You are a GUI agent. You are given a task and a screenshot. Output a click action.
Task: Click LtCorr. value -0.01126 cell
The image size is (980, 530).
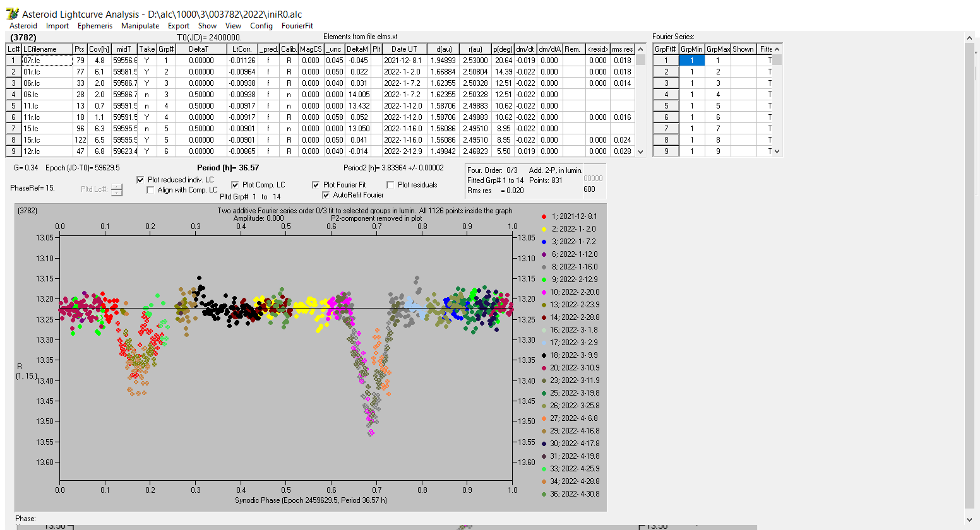pos(242,61)
